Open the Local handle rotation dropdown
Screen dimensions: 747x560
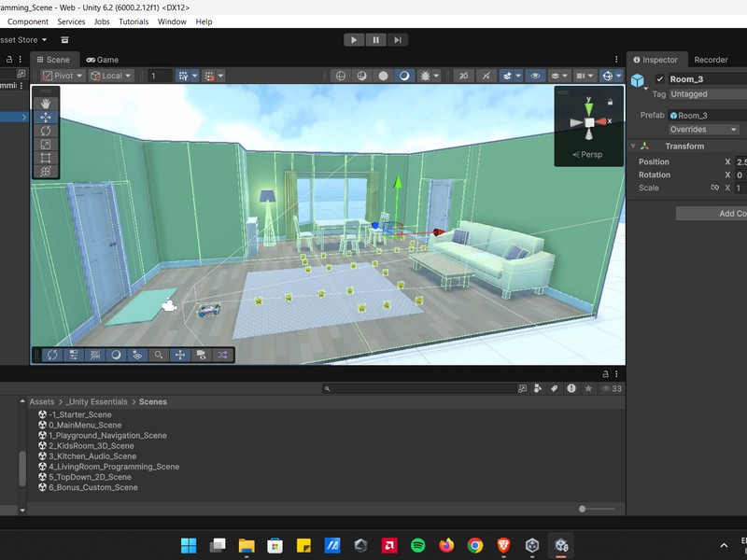tap(111, 76)
